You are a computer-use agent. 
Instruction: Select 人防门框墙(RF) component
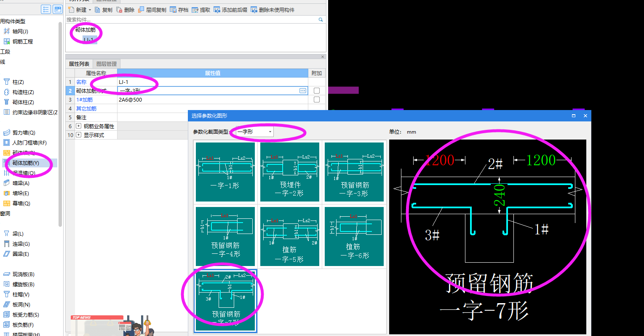pyautogui.click(x=25, y=142)
